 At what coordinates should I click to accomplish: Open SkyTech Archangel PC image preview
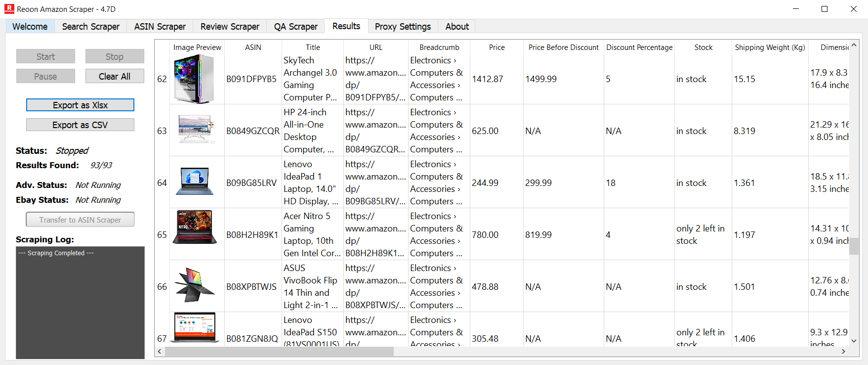pos(195,79)
